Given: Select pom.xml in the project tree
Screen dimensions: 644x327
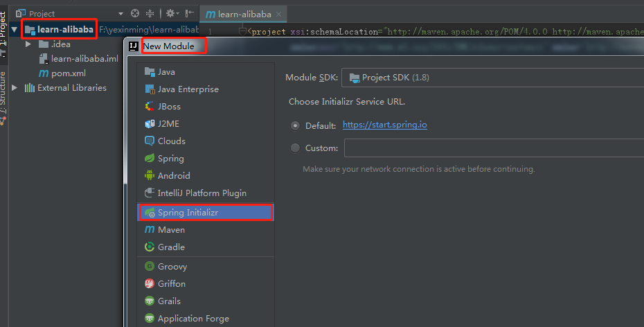Looking at the screenshot, I should tap(69, 73).
